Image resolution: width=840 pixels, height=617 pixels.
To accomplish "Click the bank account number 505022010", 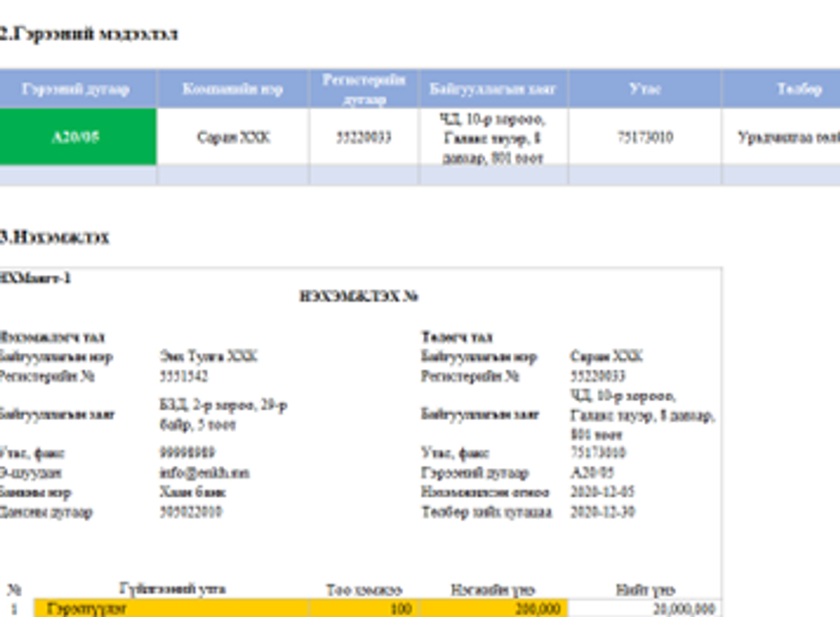I will (x=191, y=512).
